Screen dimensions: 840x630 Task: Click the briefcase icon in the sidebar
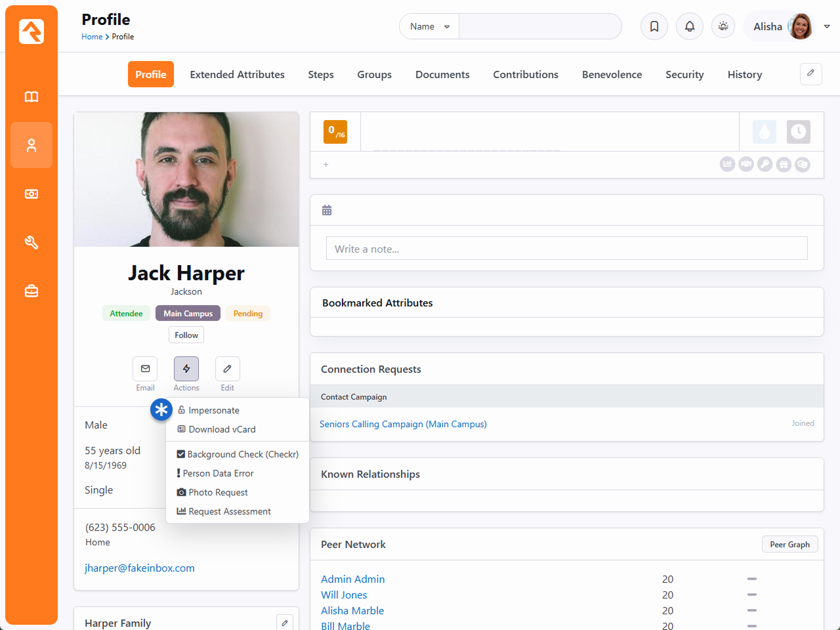pos(31,291)
